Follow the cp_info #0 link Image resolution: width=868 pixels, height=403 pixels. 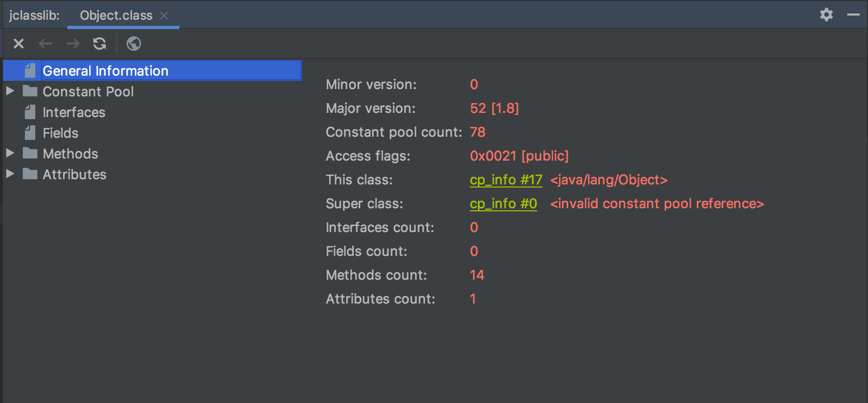coord(503,204)
